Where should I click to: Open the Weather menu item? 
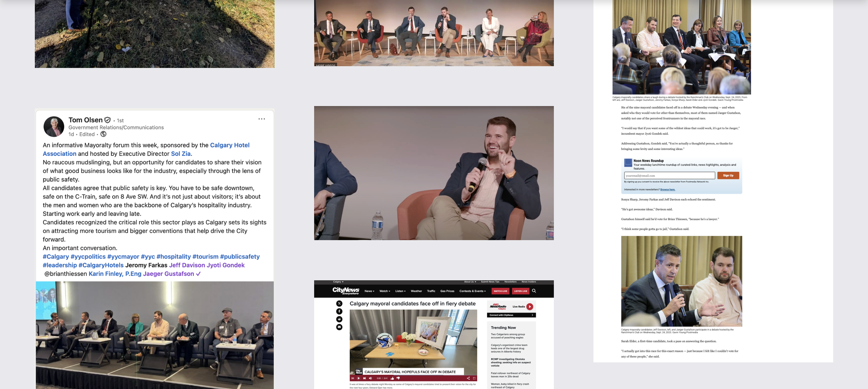(416, 291)
